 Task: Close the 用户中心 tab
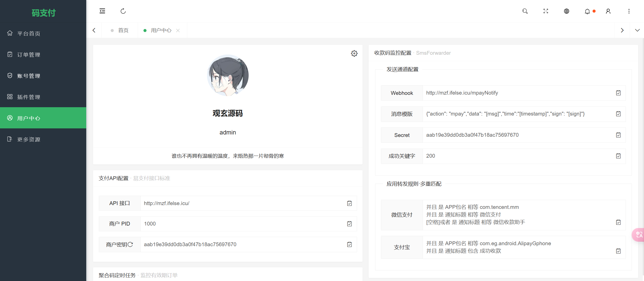(x=178, y=31)
